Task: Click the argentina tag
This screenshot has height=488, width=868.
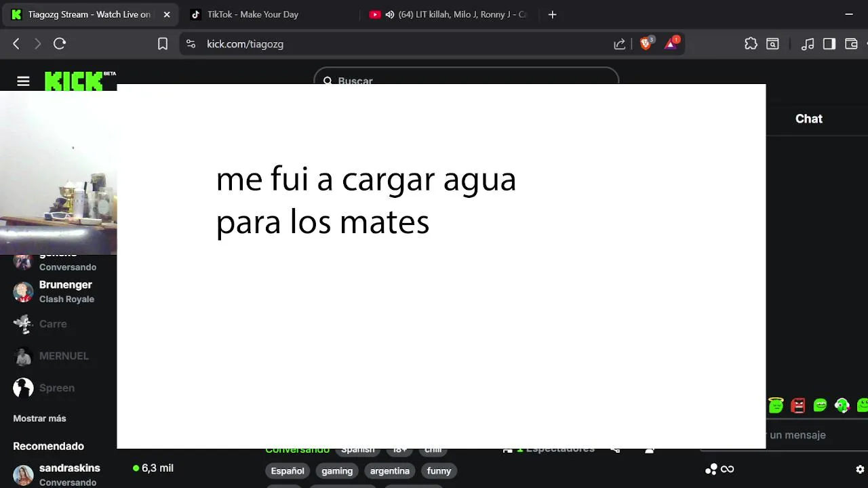Action: coord(390,470)
